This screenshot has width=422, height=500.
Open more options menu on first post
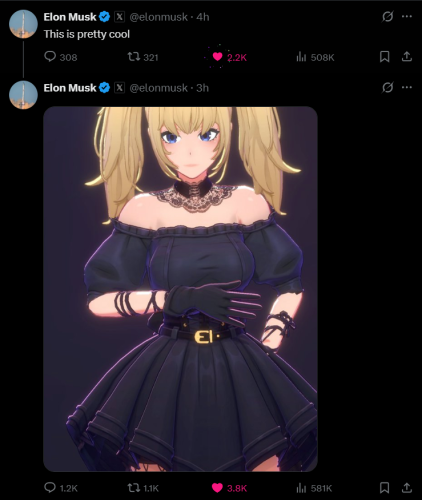[x=407, y=16]
